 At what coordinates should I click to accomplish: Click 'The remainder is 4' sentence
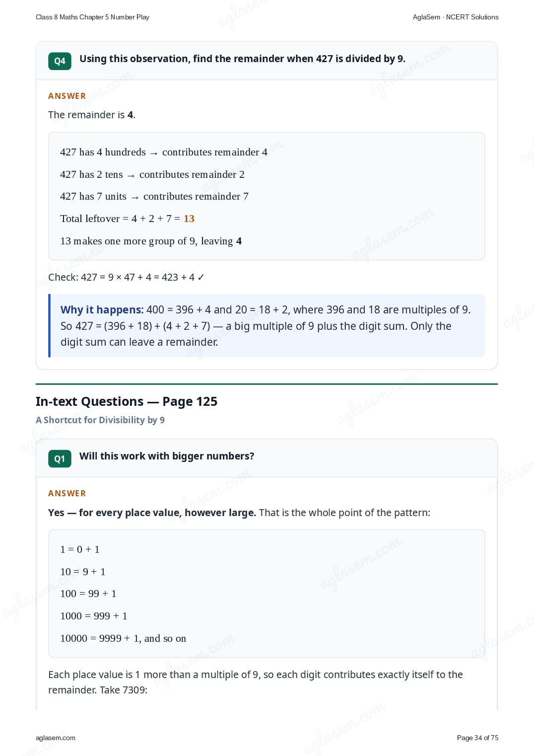92,115
